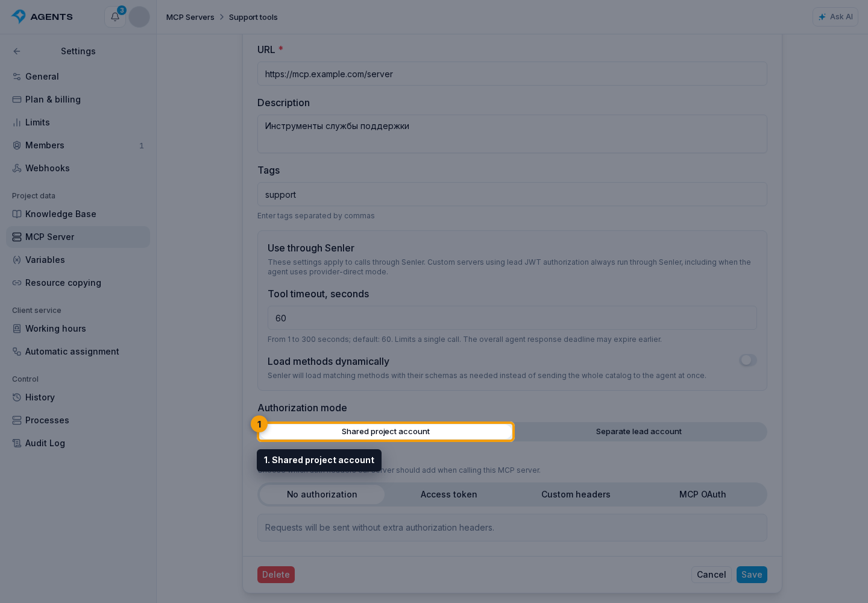Click the Working hours icon
The width and height of the screenshot is (868, 603).
pyautogui.click(x=17, y=329)
